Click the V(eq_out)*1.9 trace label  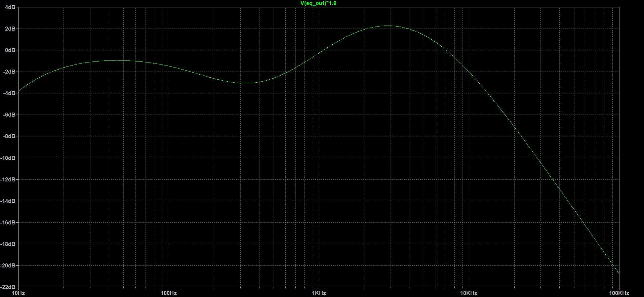pyautogui.click(x=318, y=3)
